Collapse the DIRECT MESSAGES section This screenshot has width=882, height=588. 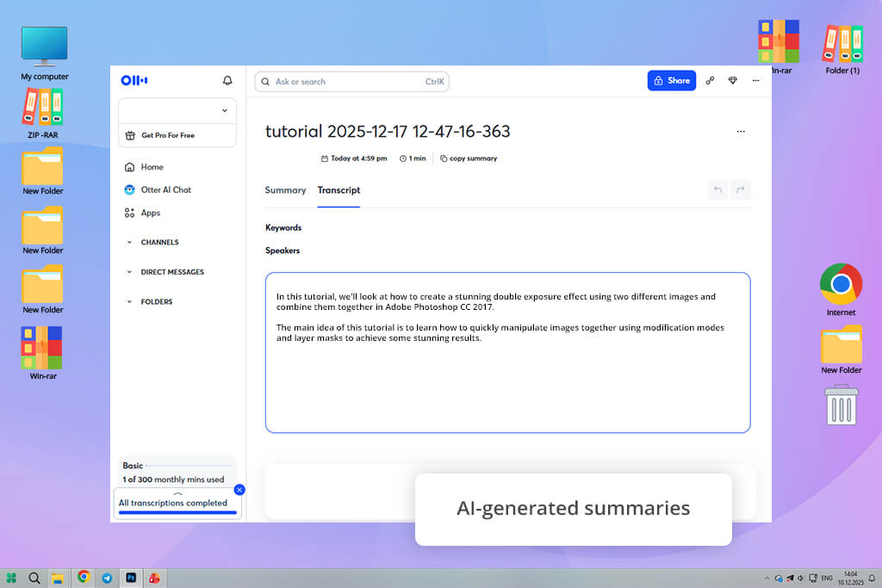[129, 272]
